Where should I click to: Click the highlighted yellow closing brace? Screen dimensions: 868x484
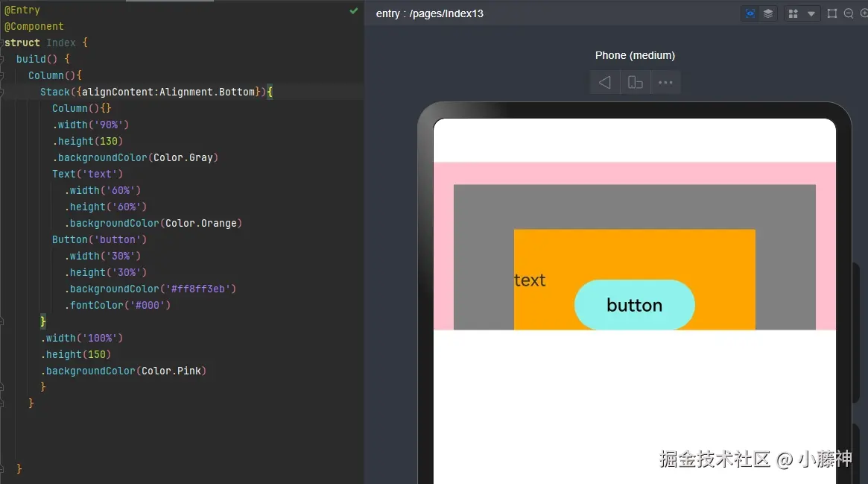tap(43, 321)
